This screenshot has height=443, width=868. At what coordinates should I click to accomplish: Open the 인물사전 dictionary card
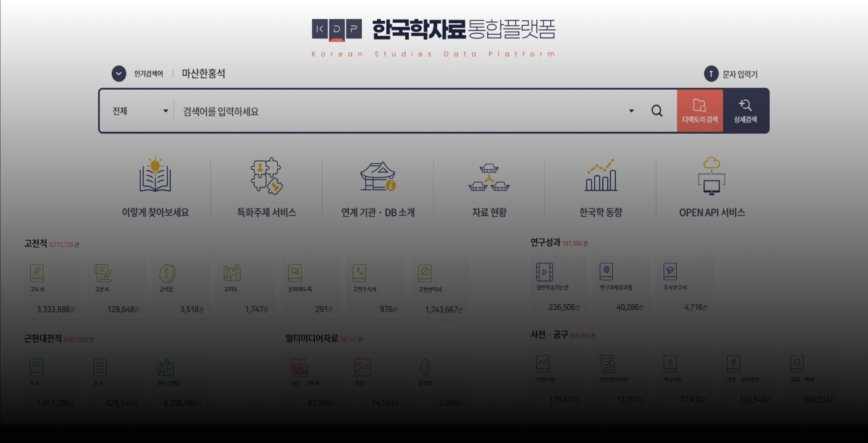click(558, 379)
